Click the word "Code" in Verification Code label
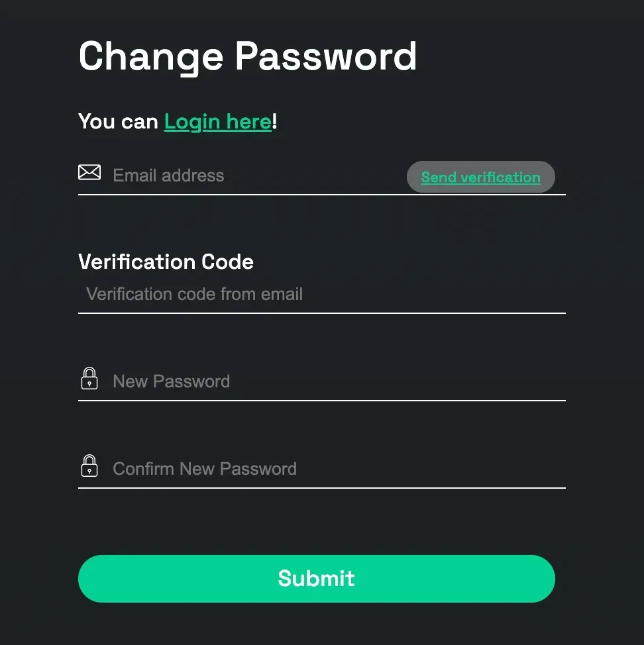 227,262
